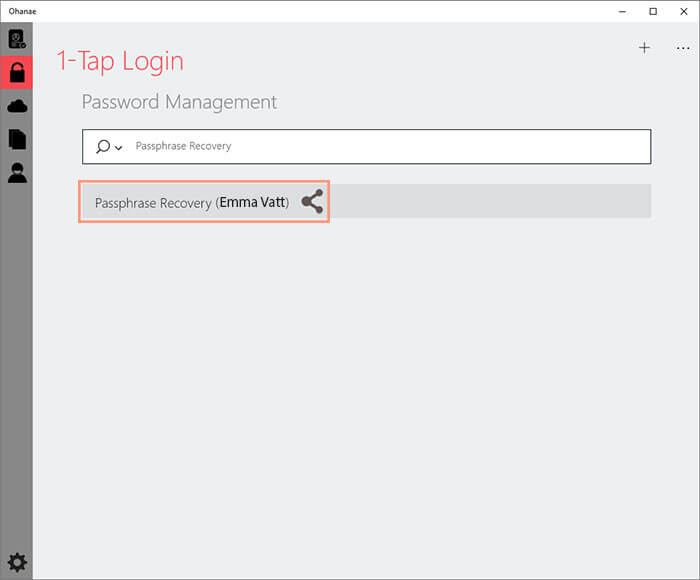Add a new password entry with plus icon

pos(644,48)
